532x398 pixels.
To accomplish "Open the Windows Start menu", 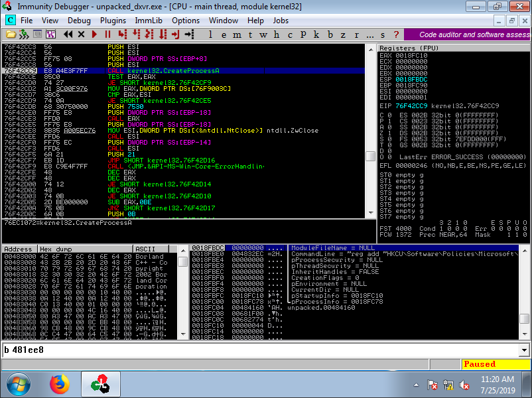I will (19, 385).
